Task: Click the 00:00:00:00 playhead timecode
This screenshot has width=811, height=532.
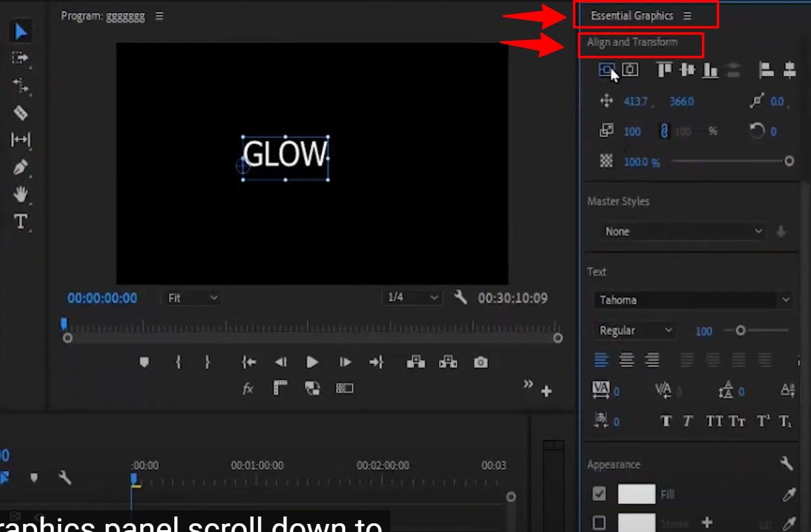Action: 102,298
